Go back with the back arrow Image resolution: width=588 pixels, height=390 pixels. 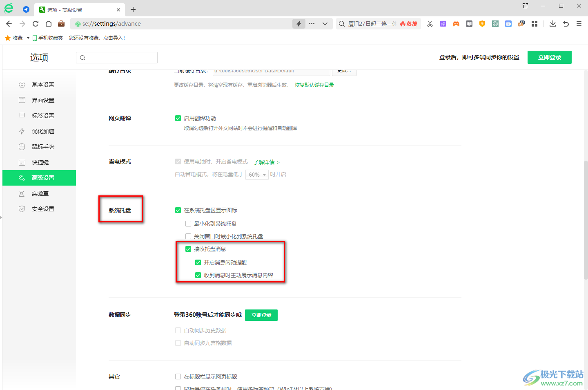9,24
